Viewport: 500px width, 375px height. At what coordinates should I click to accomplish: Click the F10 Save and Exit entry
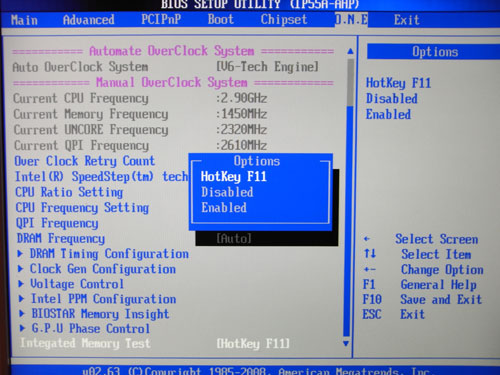(x=422, y=299)
